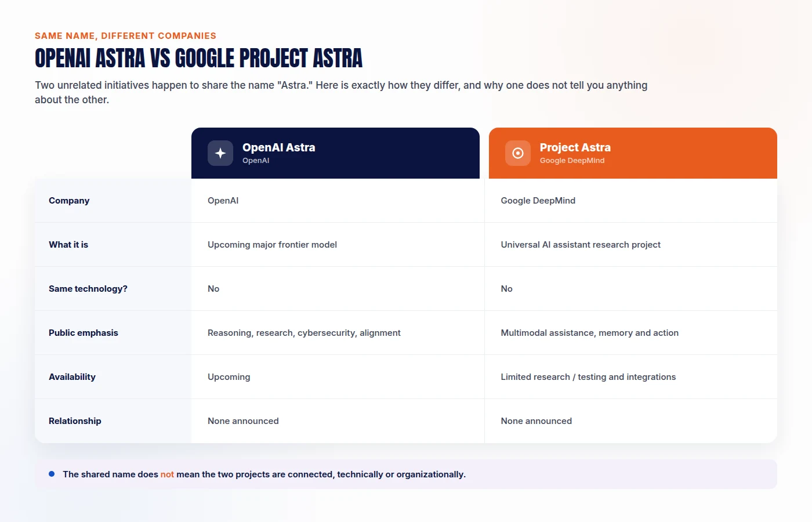The image size is (812, 522).
Task: Click the 'Public emphasis' row label
Action: [x=84, y=333]
